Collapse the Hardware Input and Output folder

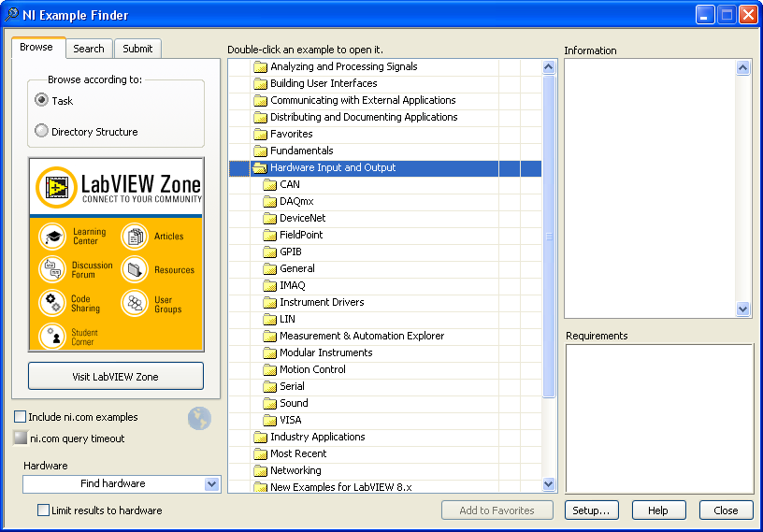[x=260, y=168]
